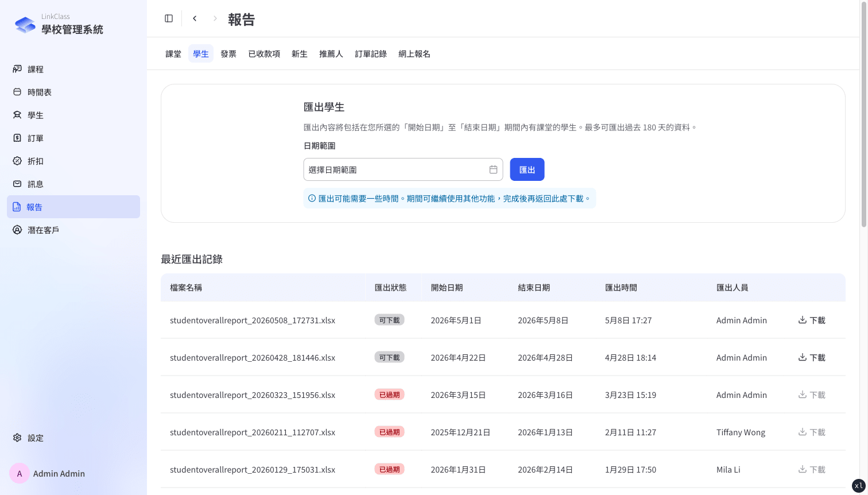Open the 已收款項 tab
The height and width of the screenshot is (495, 868).
coord(264,53)
